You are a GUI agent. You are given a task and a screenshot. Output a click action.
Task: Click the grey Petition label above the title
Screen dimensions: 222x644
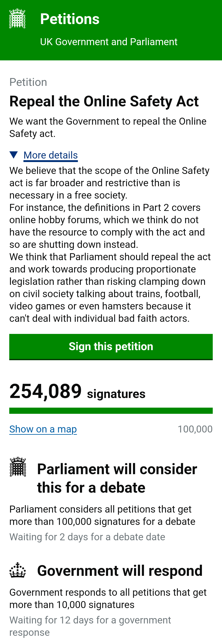[x=28, y=82]
